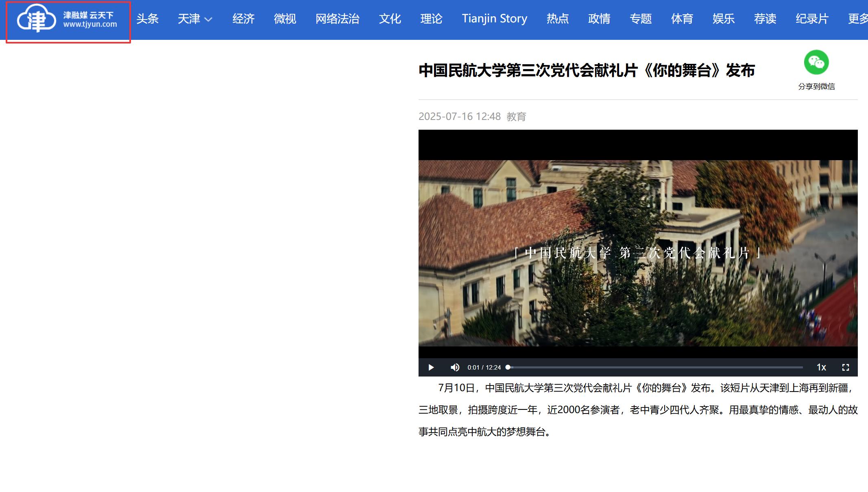This screenshot has height=492, width=868.
Task: Open Tianjin Story page
Action: click(x=494, y=19)
